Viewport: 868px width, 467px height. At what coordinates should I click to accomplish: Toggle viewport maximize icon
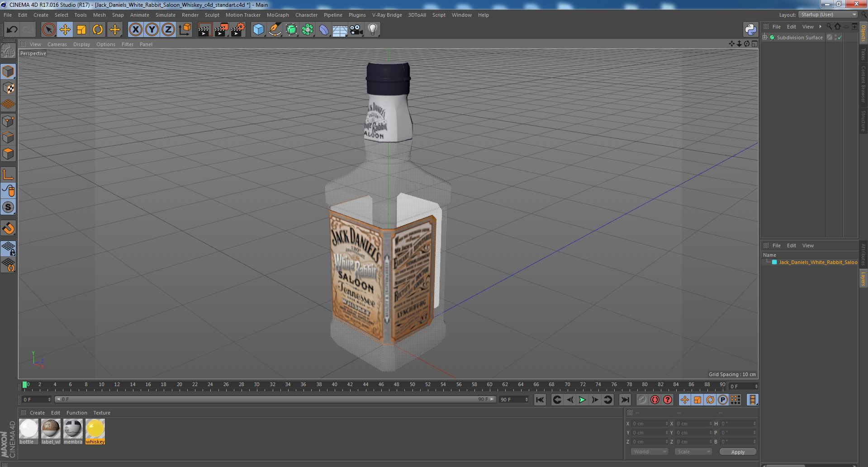pos(754,44)
